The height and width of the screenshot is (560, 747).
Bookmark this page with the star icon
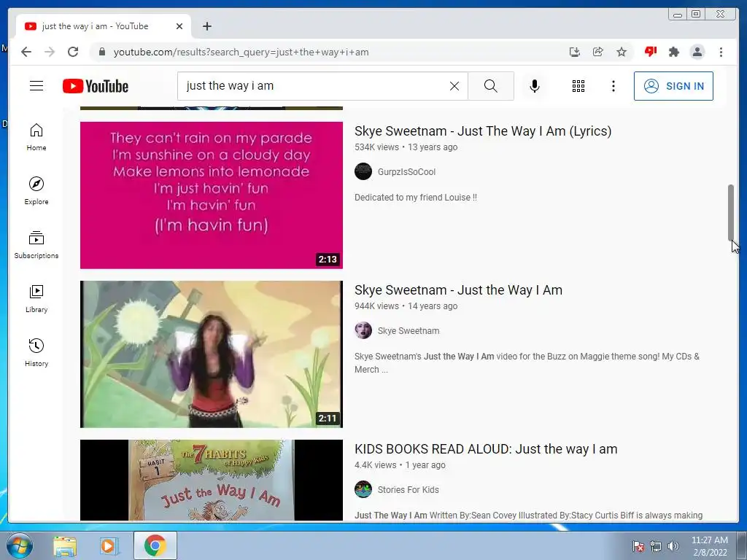pyautogui.click(x=622, y=52)
